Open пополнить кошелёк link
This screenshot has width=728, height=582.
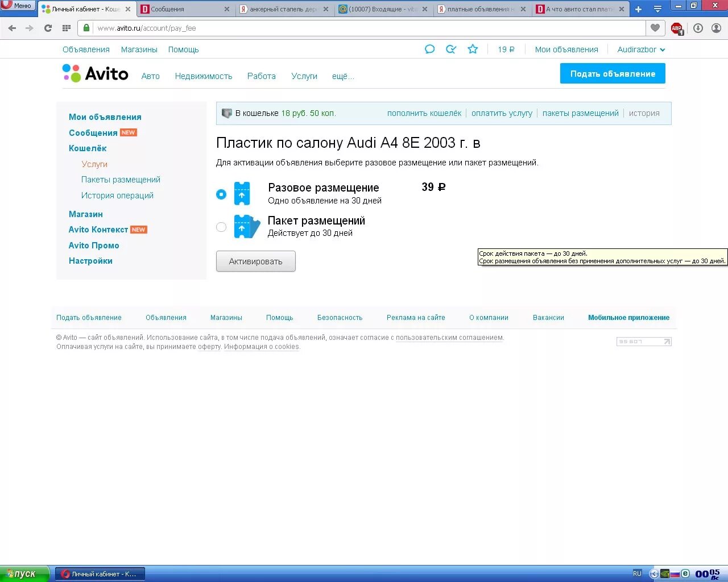coord(424,113)
